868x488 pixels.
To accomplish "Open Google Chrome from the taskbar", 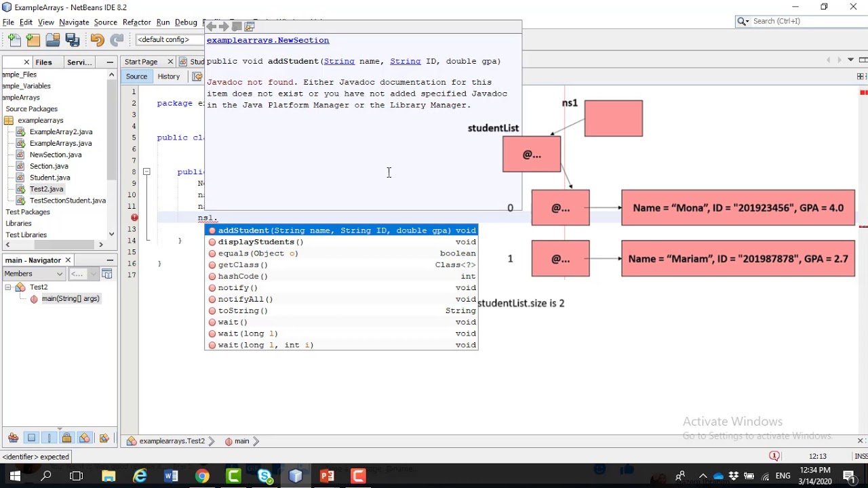I will pos(202,476).
